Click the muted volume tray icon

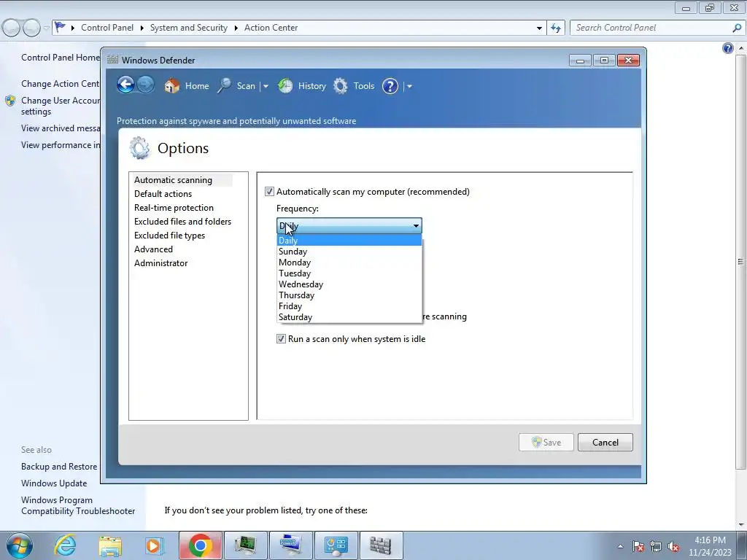673,546
